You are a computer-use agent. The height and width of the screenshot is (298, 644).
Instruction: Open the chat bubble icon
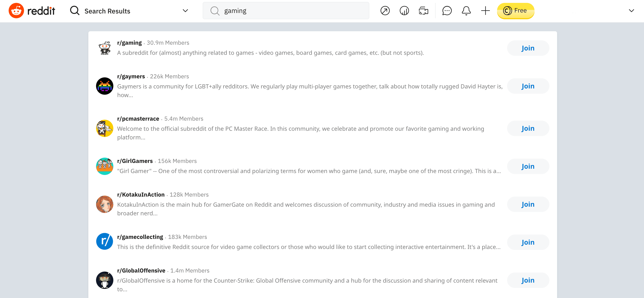447,11
